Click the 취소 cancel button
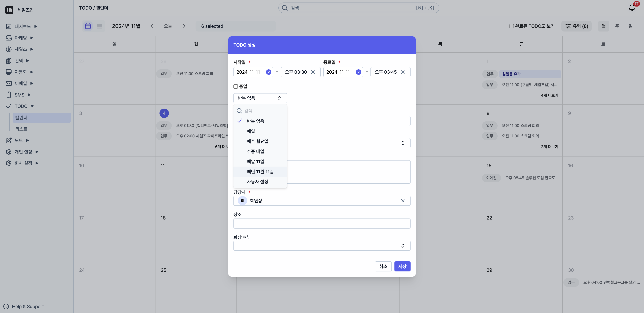644x313 pixels. coord(383,266)
